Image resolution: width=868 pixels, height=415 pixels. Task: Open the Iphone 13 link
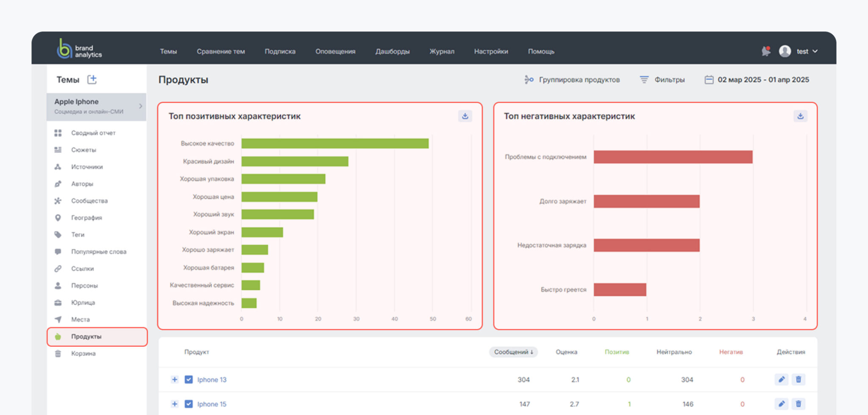[212, 379]
